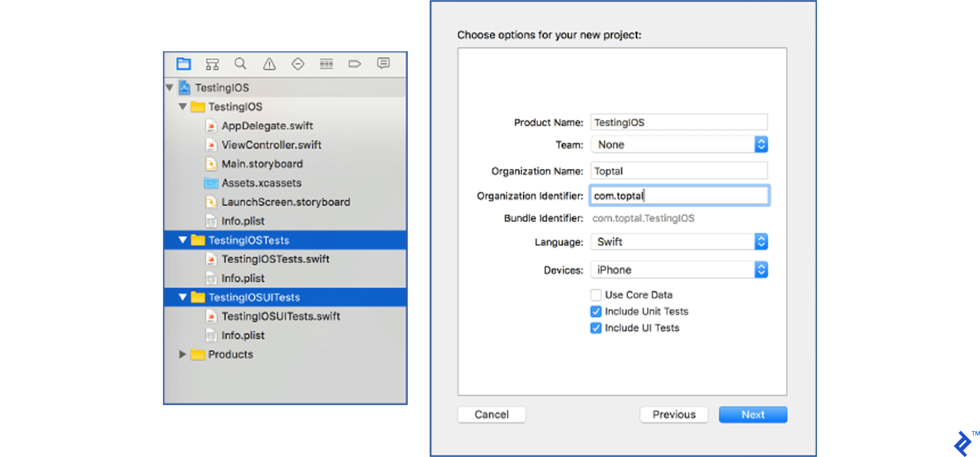Select Info.plist under the TestingIOSUITests group
This screenshot has height=457, width=980.
pos(243,335)
